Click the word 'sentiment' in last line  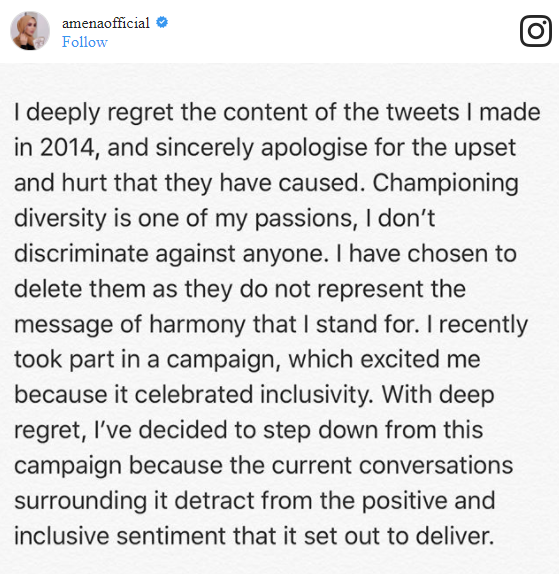(x=171, y=536)
